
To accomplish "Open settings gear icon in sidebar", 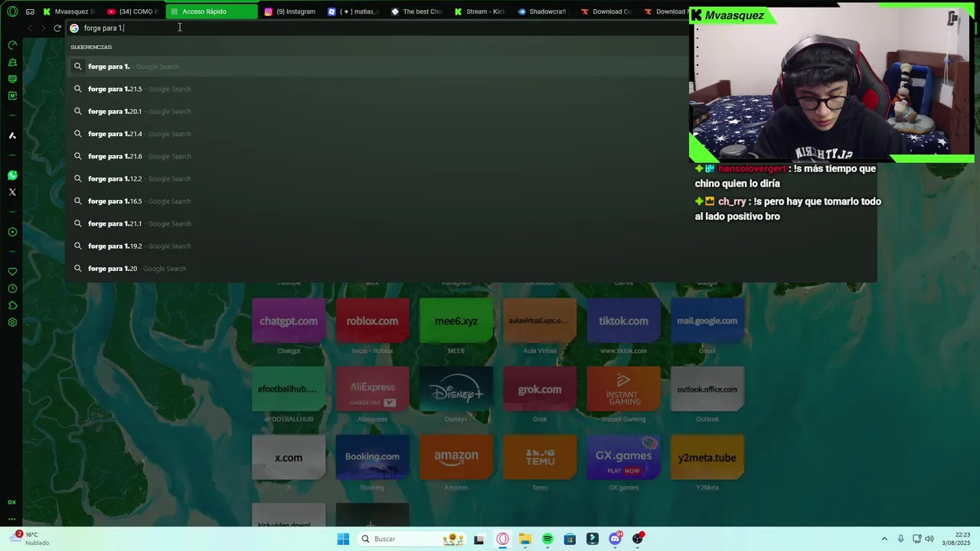I will click(12, 322).
